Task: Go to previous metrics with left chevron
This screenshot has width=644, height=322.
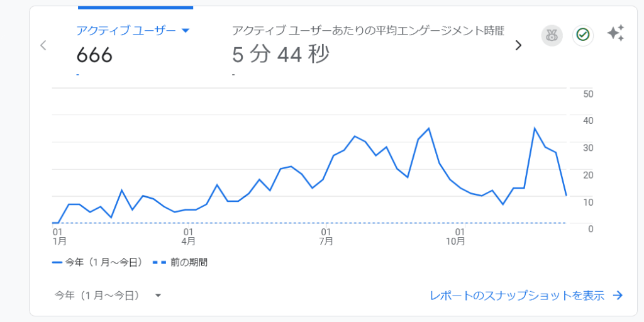Action: (x=43, y=45)
